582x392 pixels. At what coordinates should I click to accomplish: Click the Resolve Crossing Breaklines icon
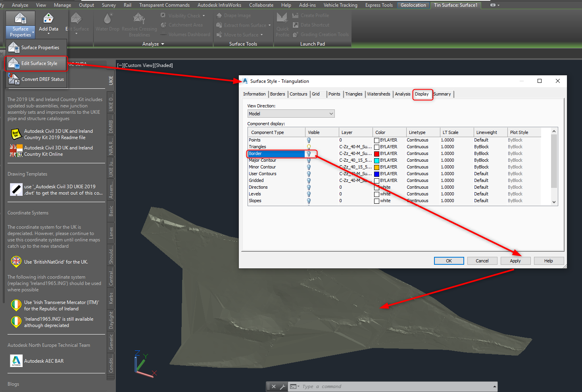(x=139, y=19)
